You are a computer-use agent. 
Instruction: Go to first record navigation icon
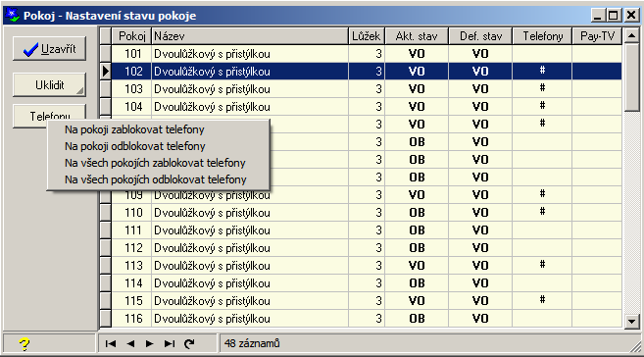click(x=111, y=343)
